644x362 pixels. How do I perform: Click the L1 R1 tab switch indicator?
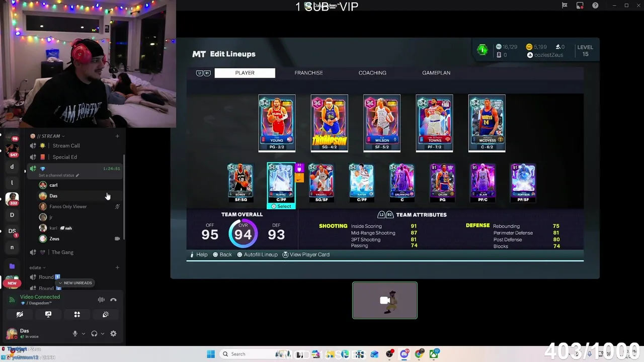(203, 73)
